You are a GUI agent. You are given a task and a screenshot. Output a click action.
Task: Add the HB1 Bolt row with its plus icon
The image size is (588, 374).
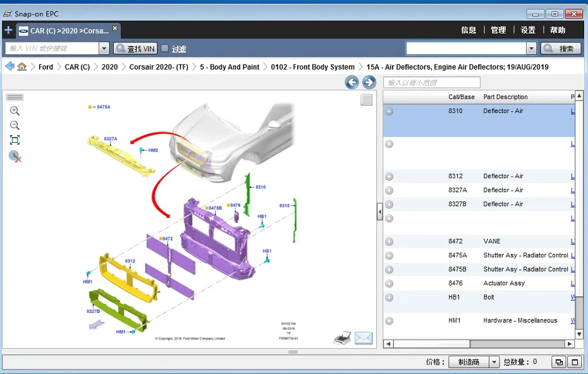pyautogui.click(x=389, y=298)
